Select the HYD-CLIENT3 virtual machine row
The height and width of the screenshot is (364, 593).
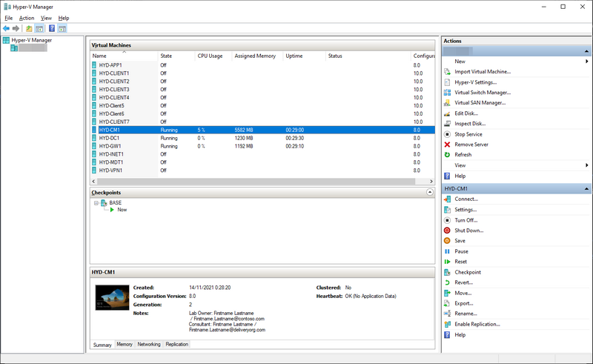tap(262, 89)
